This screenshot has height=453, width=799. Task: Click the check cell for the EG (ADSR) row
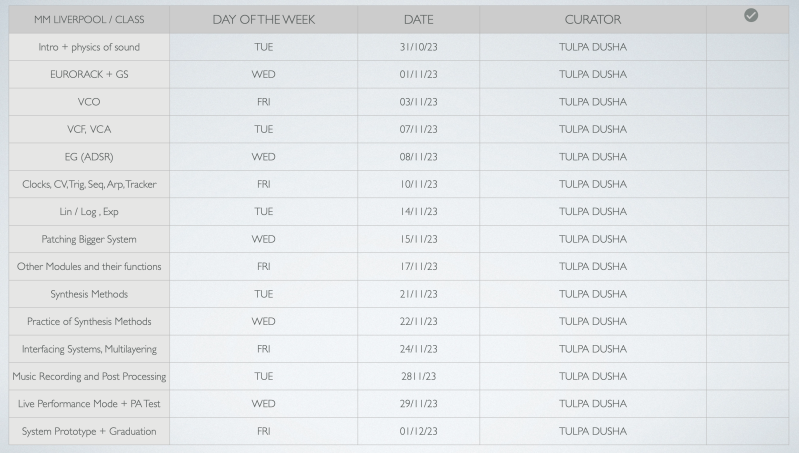750,157
